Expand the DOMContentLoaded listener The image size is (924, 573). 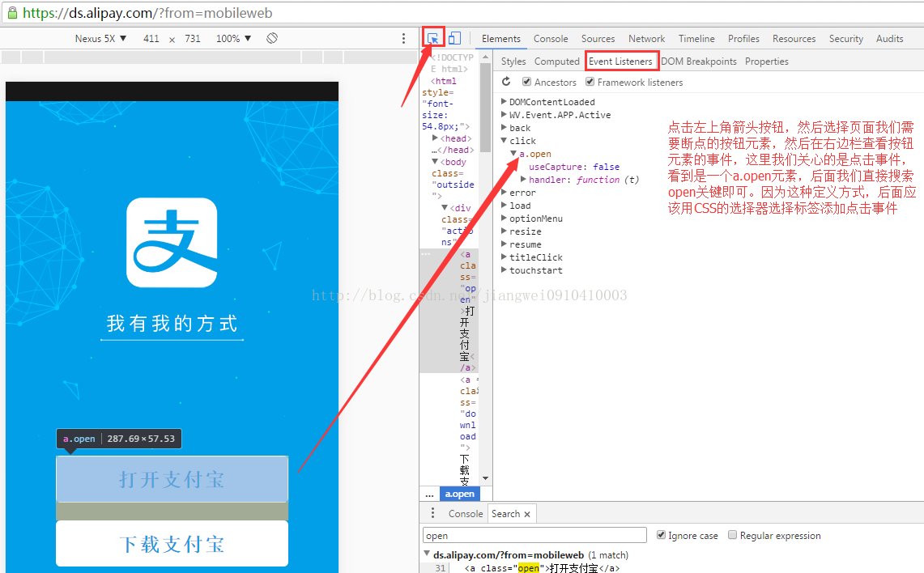pyautogui.click(x=504, y=101)
